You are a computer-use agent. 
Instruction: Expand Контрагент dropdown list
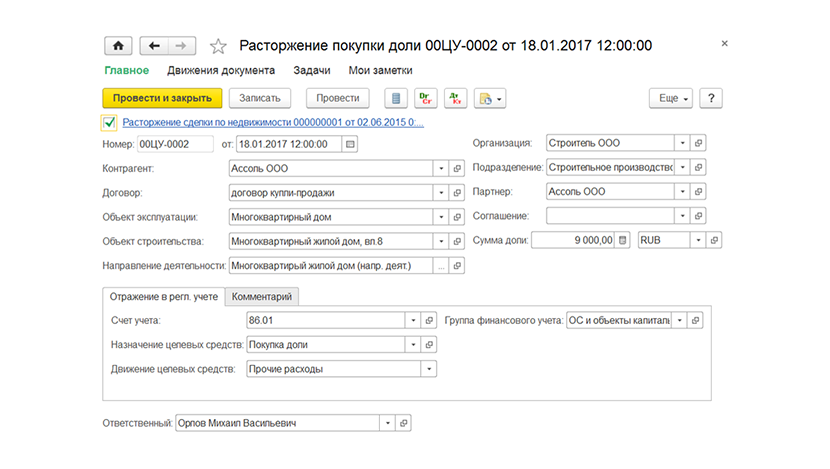tap(441, 168)
